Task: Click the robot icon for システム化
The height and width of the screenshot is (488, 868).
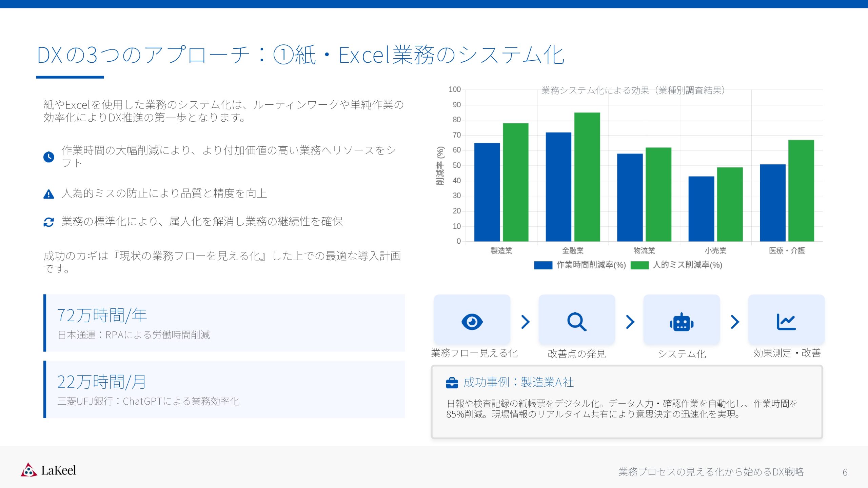Action: (682, 322)
